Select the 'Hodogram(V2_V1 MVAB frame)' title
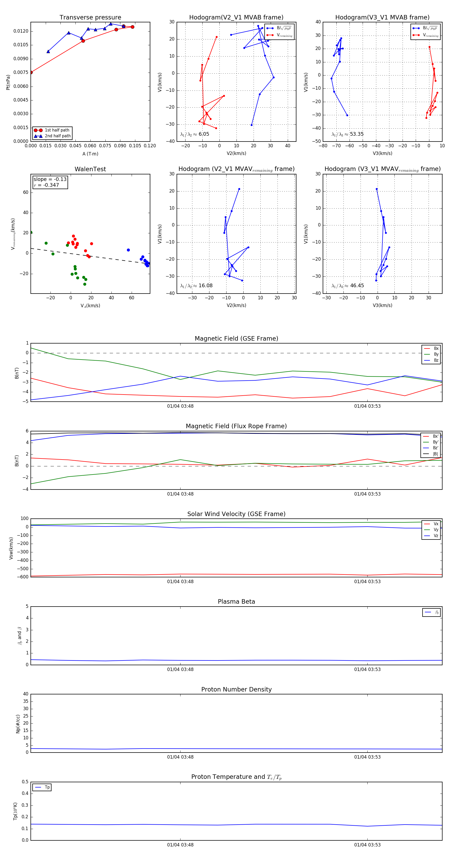 coord(236,18)
